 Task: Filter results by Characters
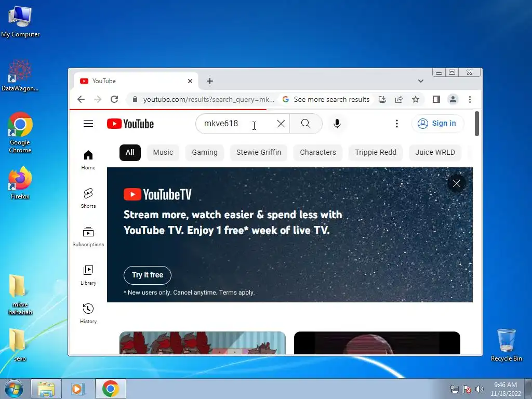point(318,152)
